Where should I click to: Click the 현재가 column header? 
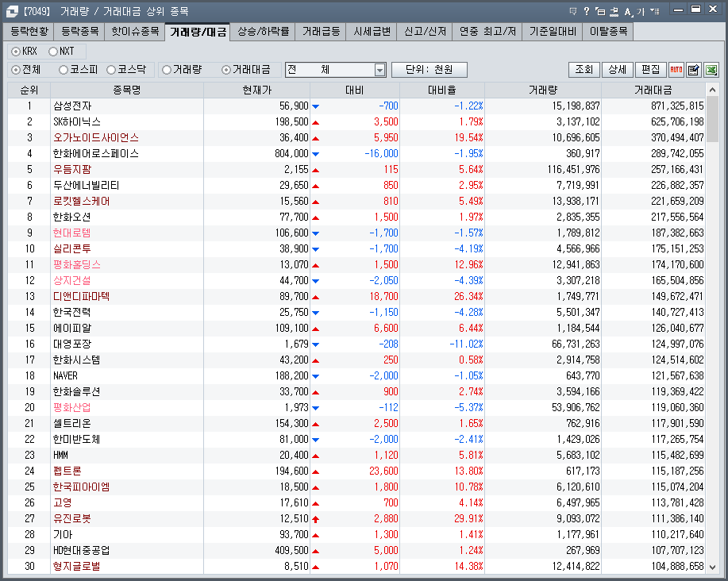tap(256, 90)
